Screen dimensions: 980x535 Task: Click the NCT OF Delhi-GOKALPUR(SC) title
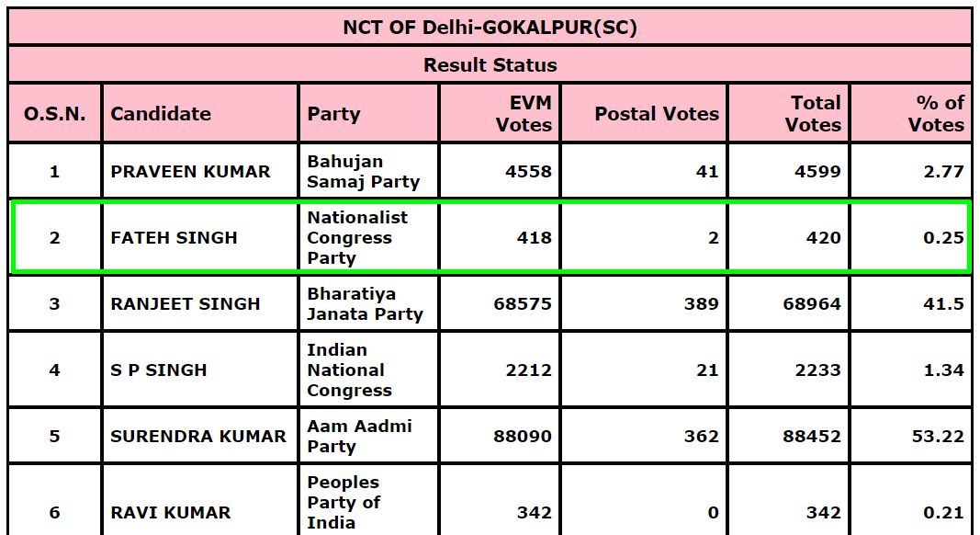pyautogui.click(x=490, y=27)
